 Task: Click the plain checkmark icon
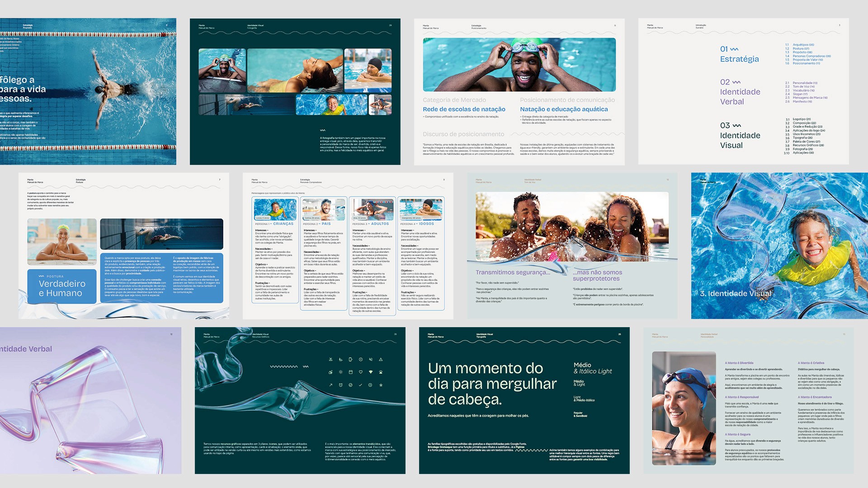point(360,385)
